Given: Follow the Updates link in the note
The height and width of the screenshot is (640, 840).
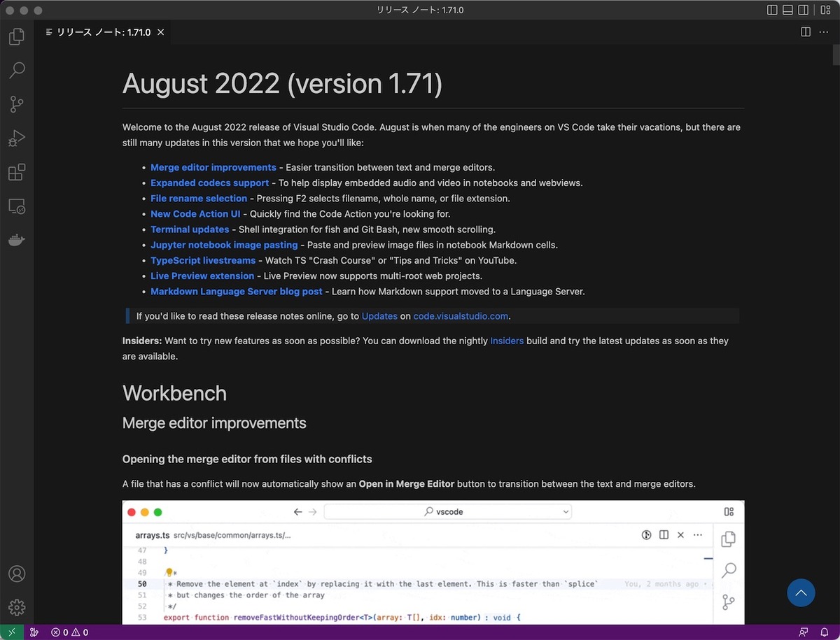Looking at the screenshot, I should [379, 316].
